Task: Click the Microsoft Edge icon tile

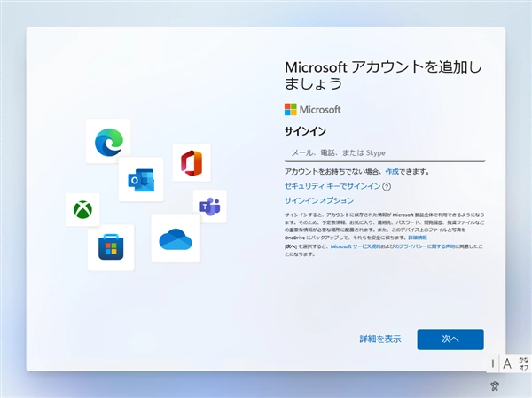Action: (108, 141)
